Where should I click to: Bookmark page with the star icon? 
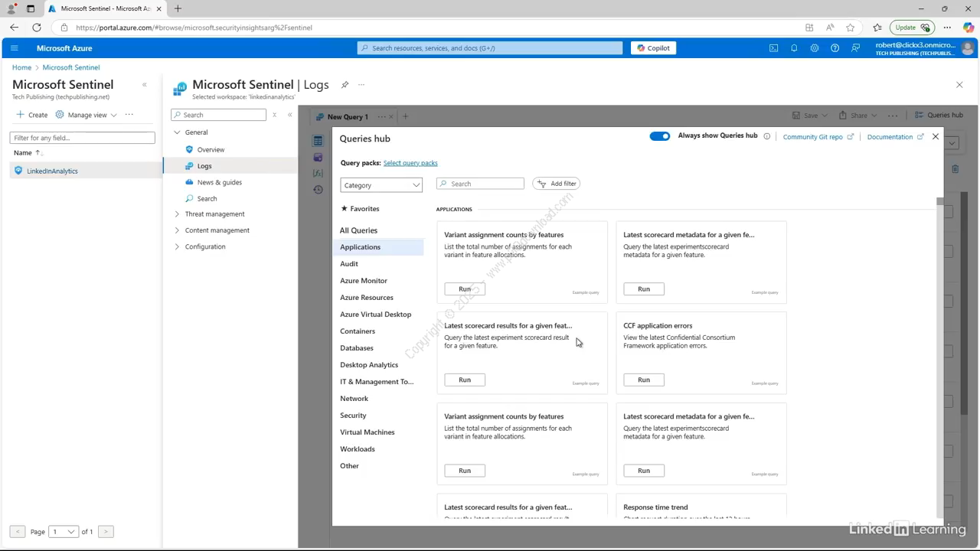tap(850, 28)
